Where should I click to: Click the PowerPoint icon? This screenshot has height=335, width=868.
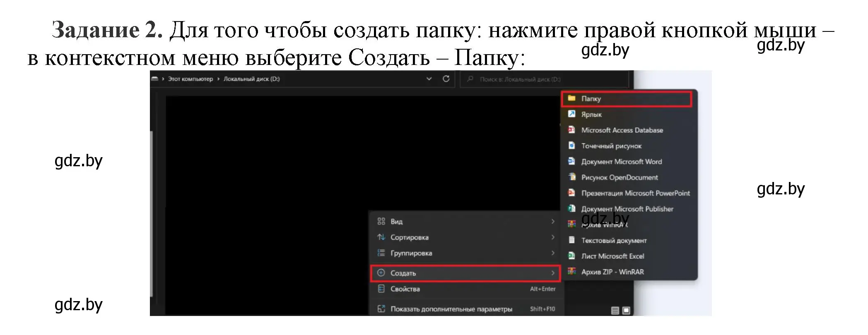click(572, 193)
